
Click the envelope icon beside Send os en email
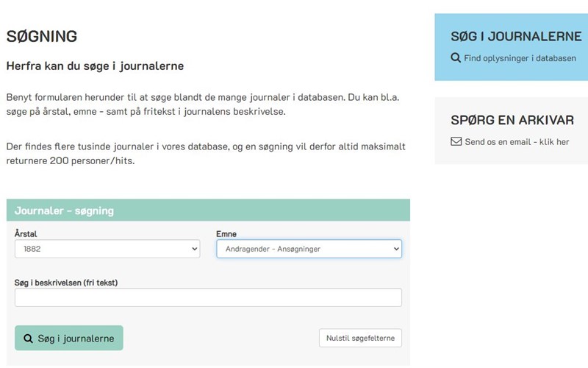tap(456, 141)
